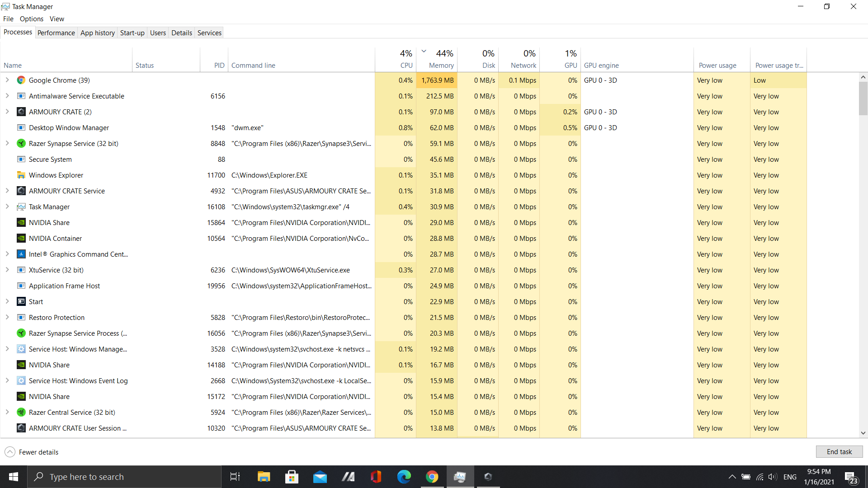Expand XtuService (32 bit) row
The image size is (868, 488).
click(x=7, y=270)
